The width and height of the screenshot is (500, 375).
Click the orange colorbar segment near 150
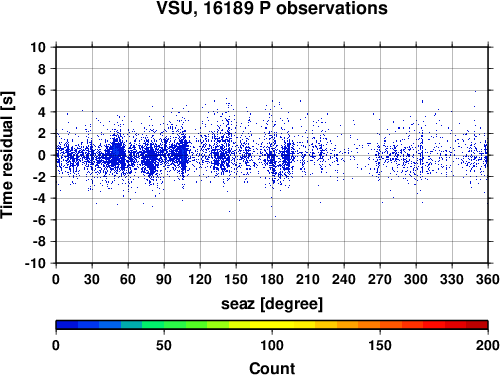[x=369, y=325]
